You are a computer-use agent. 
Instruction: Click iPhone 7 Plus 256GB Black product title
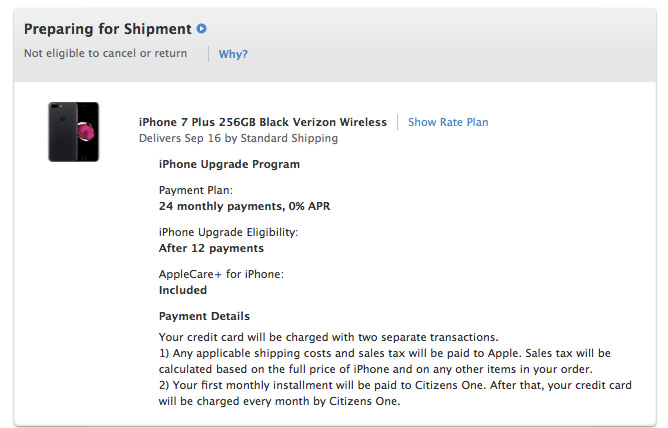262,122
